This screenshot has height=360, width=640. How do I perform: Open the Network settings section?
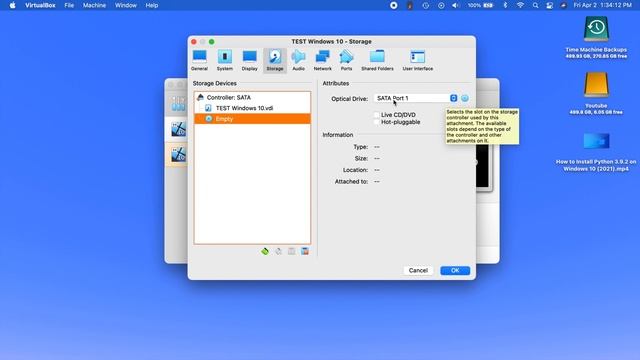pos(322,60)
